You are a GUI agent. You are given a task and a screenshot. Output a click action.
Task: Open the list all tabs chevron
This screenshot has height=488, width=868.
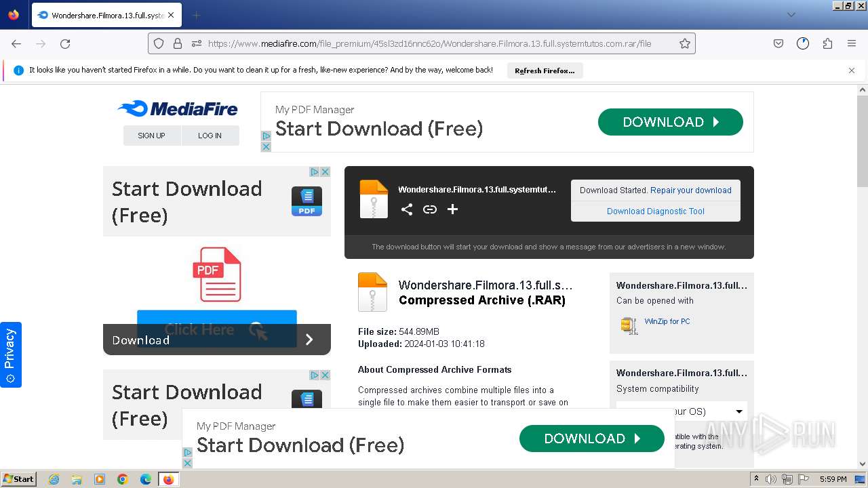[791, 15]
